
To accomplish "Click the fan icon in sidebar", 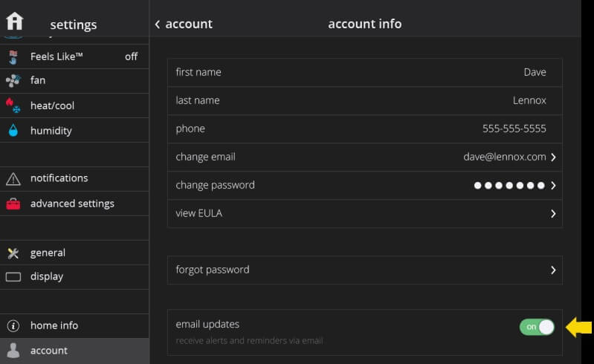I will pos(13,81).
